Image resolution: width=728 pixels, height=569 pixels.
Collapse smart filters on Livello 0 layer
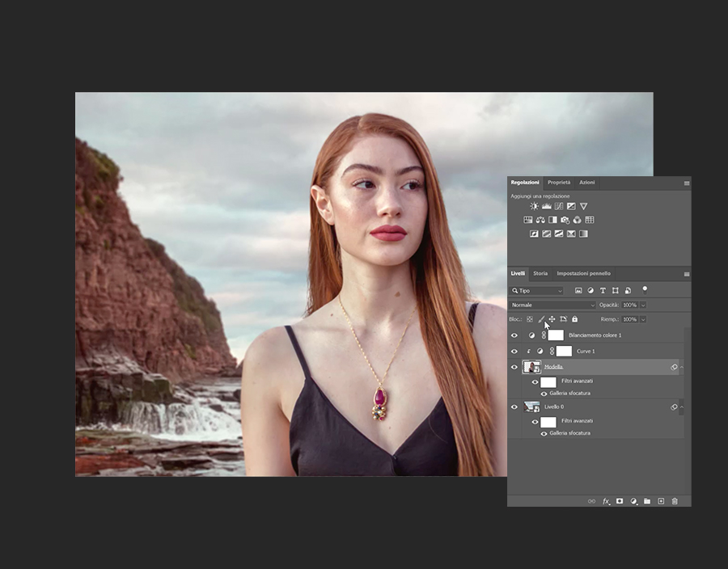(682, 407)
